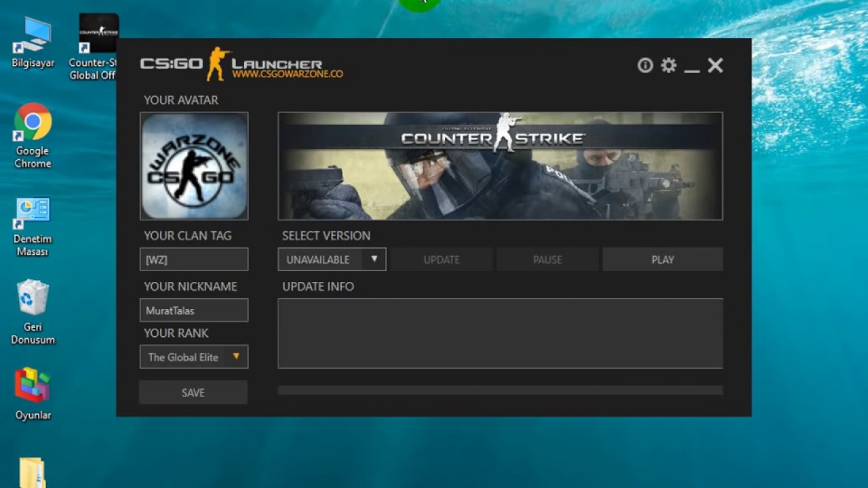The image size is (868, 488).
Task: Save profile with the SAVE button
Action: [x=193, y=392]
